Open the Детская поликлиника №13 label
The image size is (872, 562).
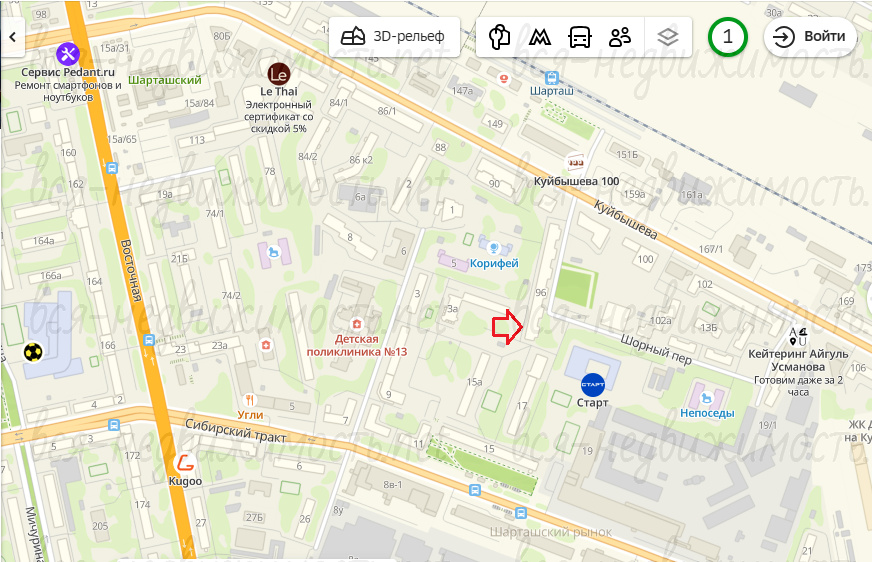[x=356, y=345]
